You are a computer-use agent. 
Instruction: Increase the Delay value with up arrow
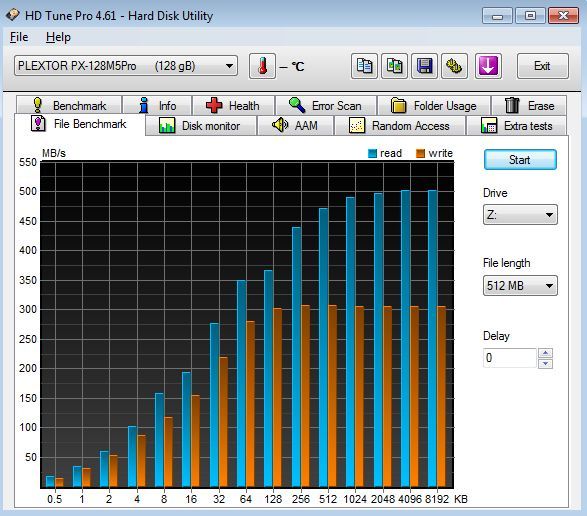tap(545, 353)
